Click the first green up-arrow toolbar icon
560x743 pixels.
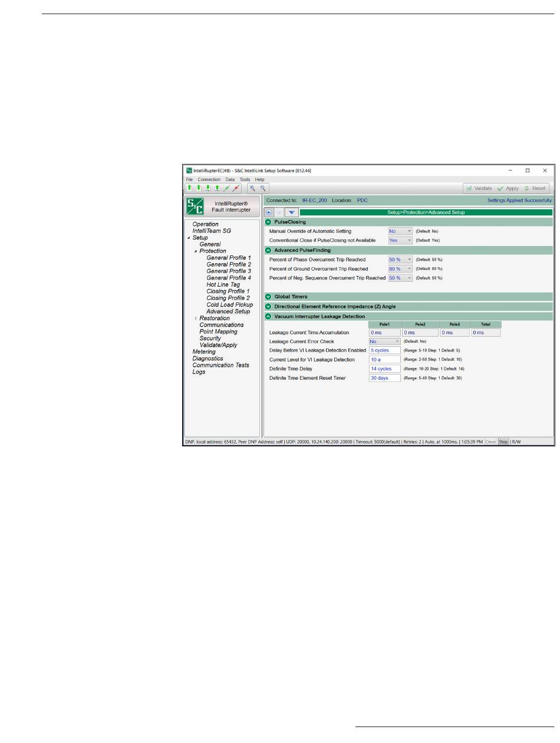(x=190, y=188)
